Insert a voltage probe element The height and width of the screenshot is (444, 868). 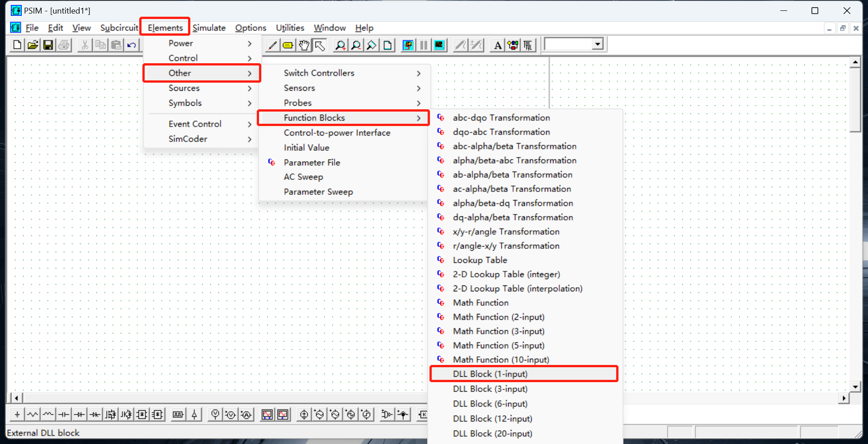(215, 414)
